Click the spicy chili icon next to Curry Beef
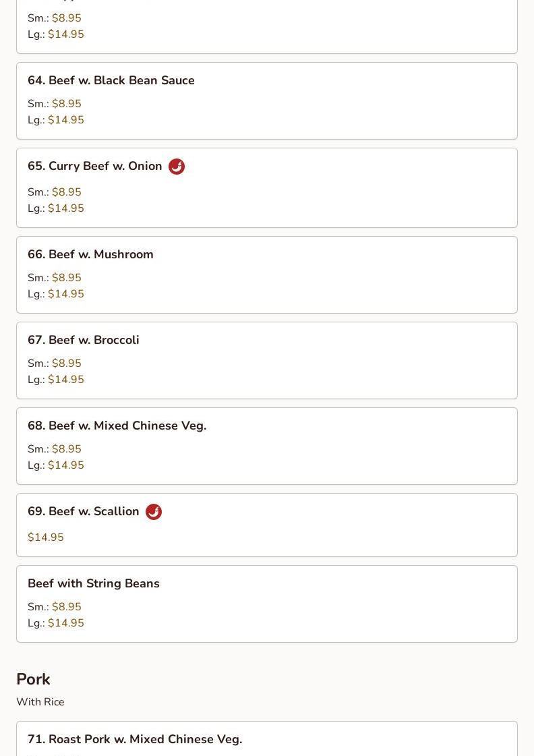The width and height of the screenshot is (534, 756). [x=177, y=167]
